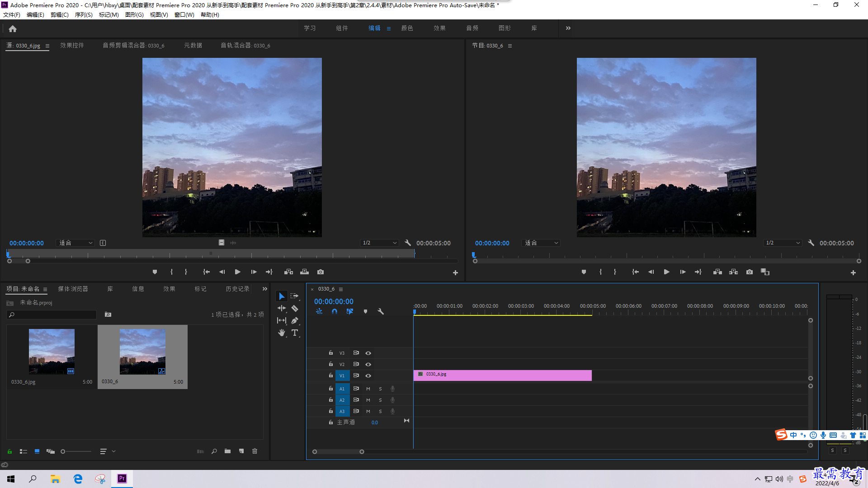The height and width of the screenshot is (488, 868).
Task: Mute audio track A1
Action: click(368, 389)
